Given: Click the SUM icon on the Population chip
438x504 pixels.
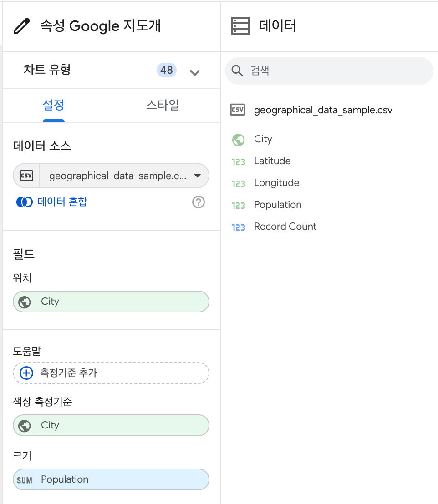Looking at the screenshot, I should [x=24, y=479].
